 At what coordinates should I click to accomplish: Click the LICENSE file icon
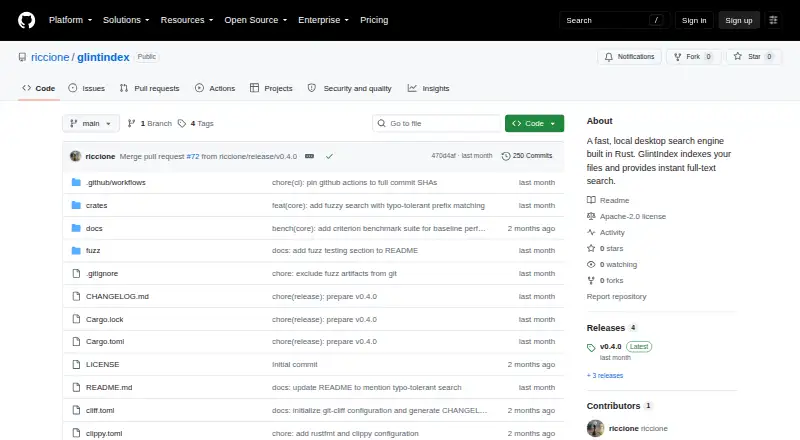coord(76,364)
